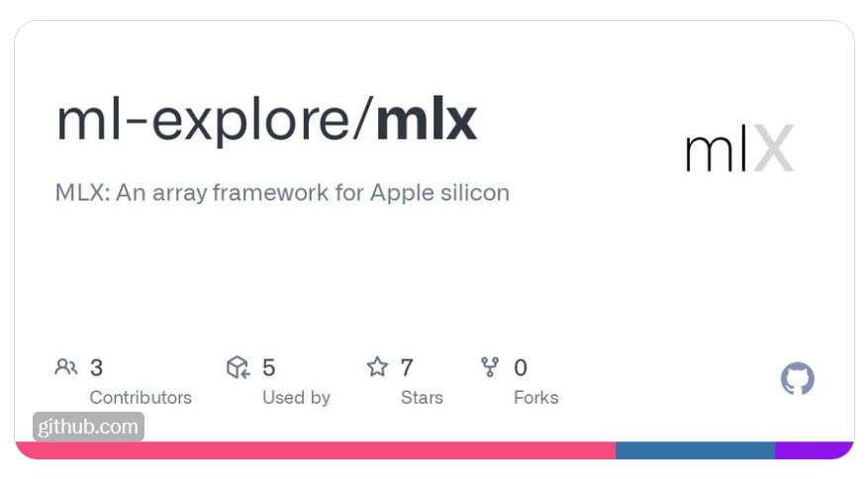Click the bold mlx repository name
This screenshot has height=479, width=868.
[x=427, y=120]
